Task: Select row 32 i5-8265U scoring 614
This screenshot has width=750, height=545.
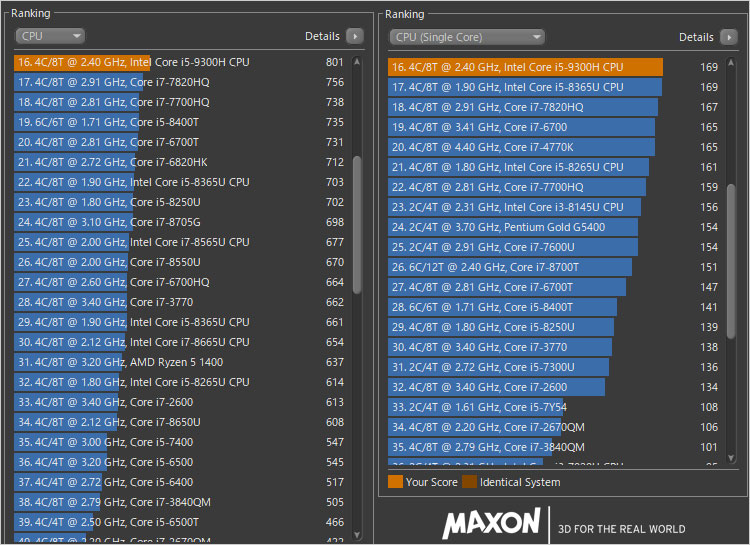Action: (x=180, y=382)
